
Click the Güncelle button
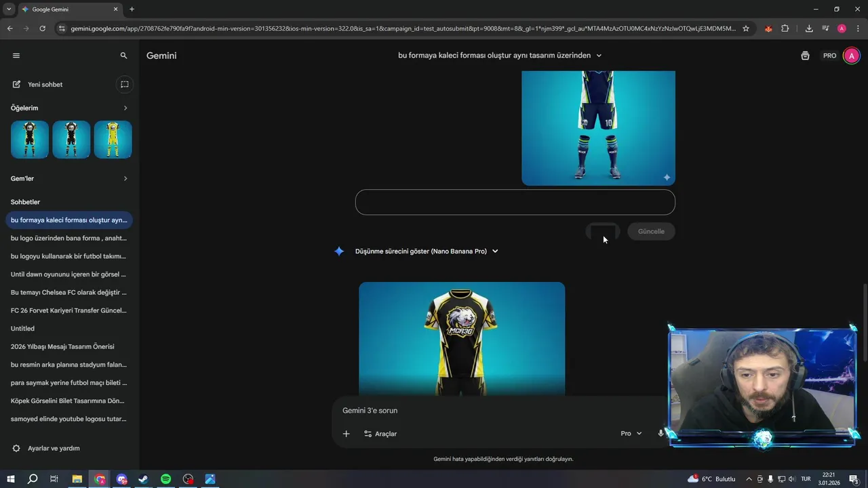[651, 231]
